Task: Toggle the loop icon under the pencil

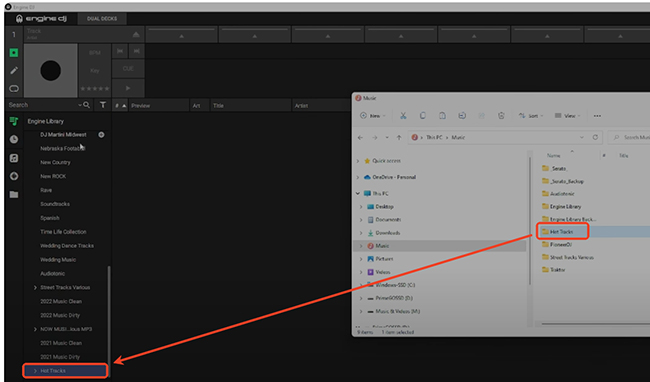Action: tap(14, 88)
